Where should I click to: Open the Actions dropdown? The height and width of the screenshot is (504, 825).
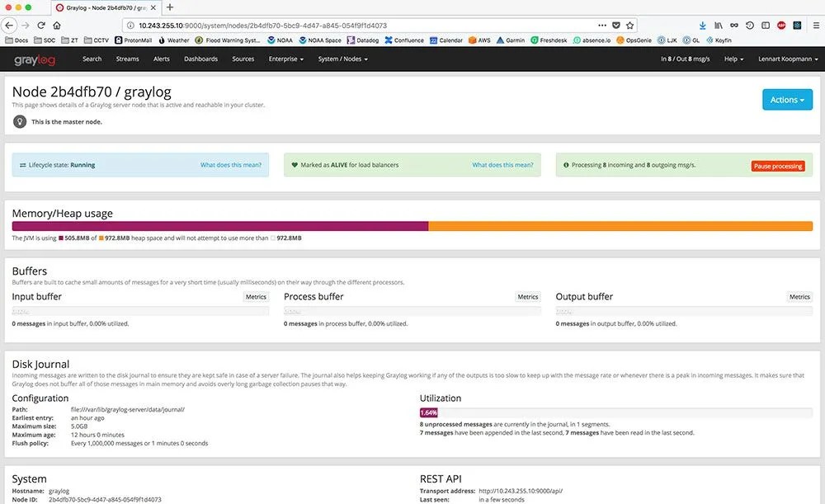click(785, 98)
